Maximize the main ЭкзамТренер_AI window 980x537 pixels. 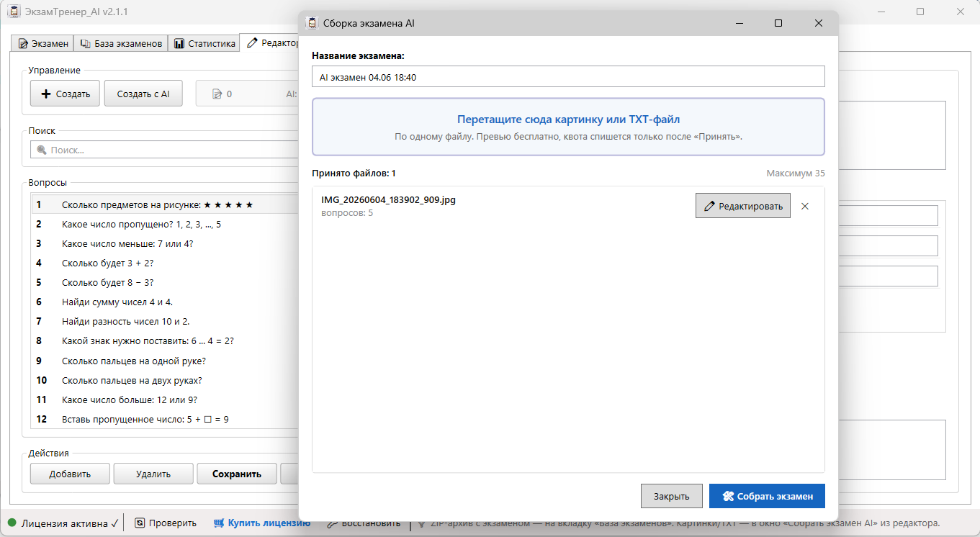click(x=920, y=12)
